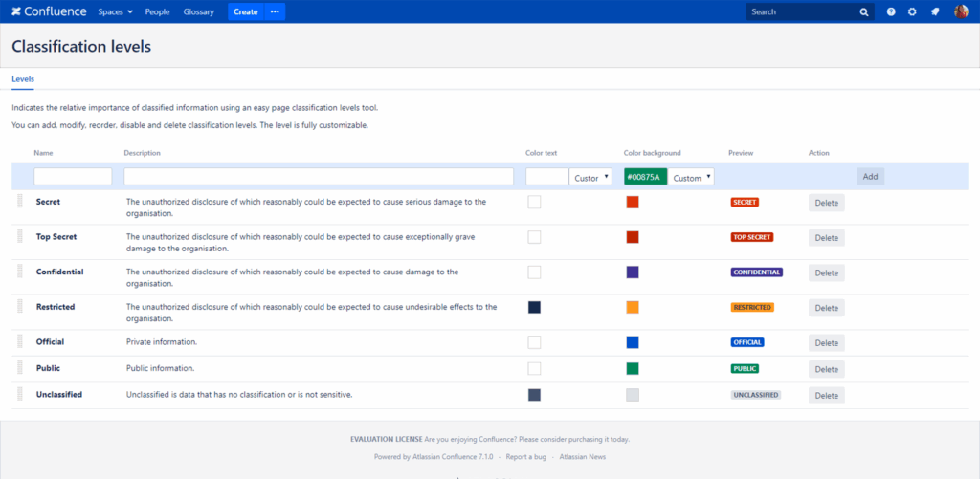
Task: Open the color background Custom dropdown
Action: (x=691, y=177)
